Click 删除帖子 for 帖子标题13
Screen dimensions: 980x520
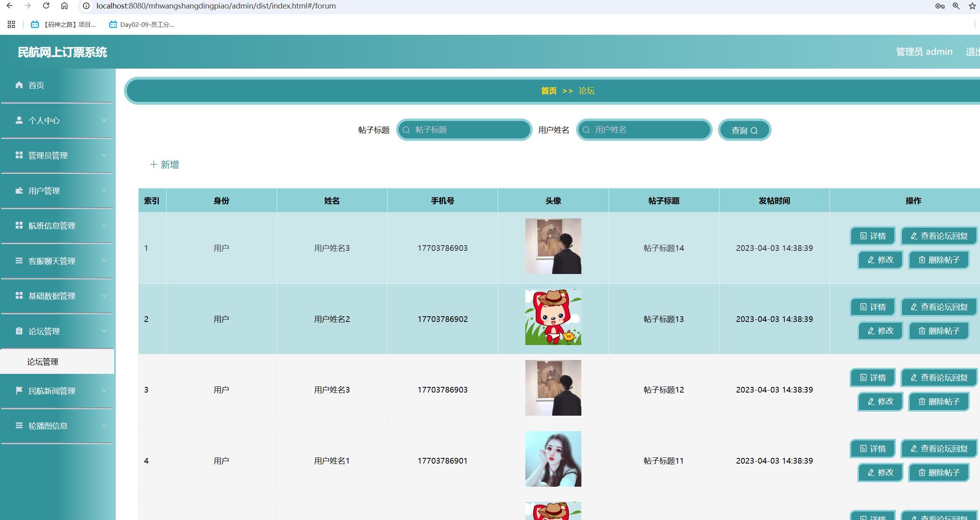coord(939,331)
